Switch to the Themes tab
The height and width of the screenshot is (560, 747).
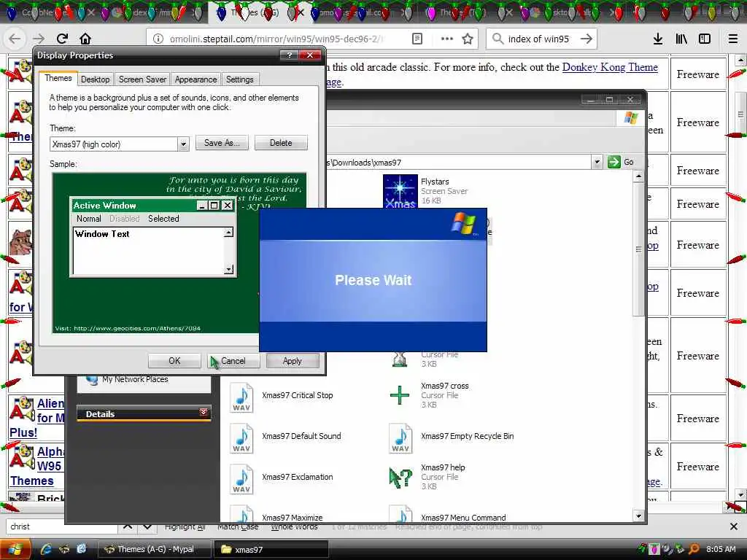(58, 78)
